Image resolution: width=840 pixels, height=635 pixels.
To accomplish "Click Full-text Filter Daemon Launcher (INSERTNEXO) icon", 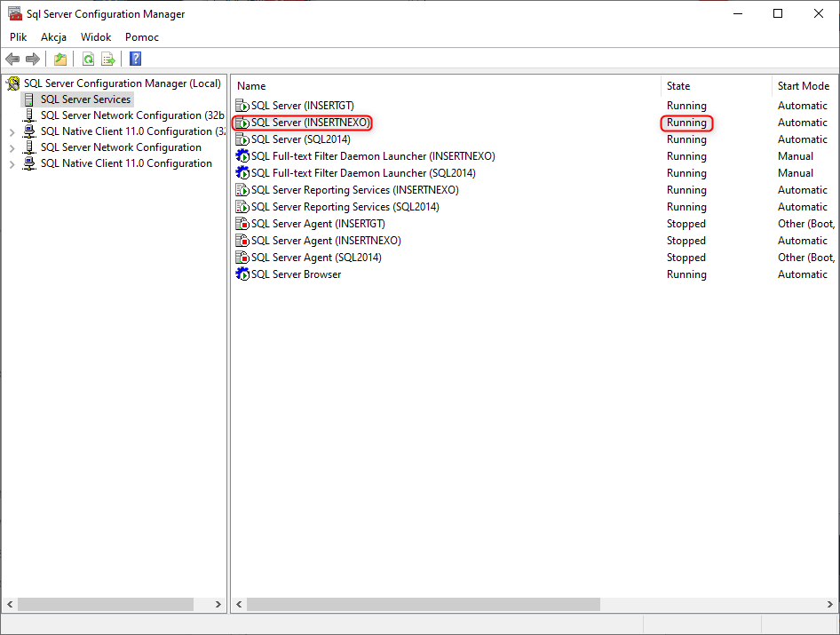I will [x=242, y=156].
